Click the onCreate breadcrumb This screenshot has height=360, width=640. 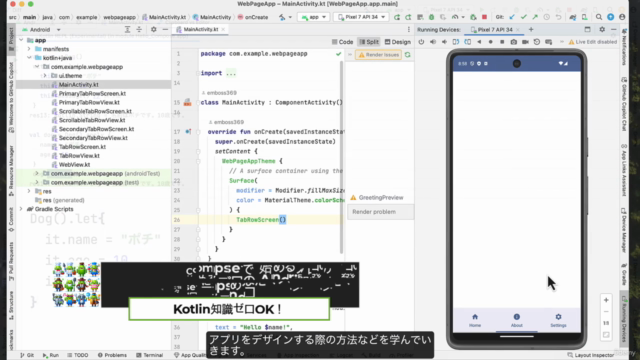coord(253,17)
